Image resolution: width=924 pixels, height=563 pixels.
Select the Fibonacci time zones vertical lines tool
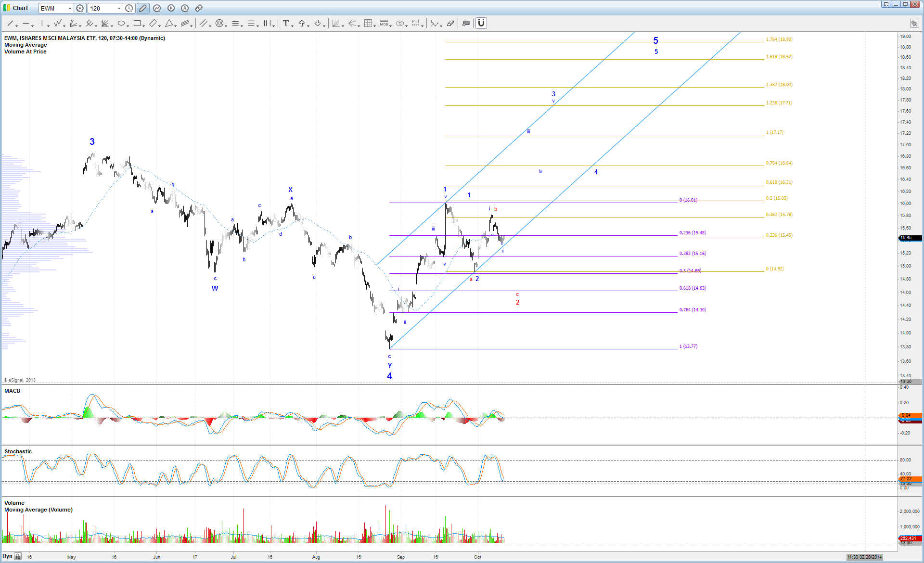pyautogui.click(x=268, y=23)
